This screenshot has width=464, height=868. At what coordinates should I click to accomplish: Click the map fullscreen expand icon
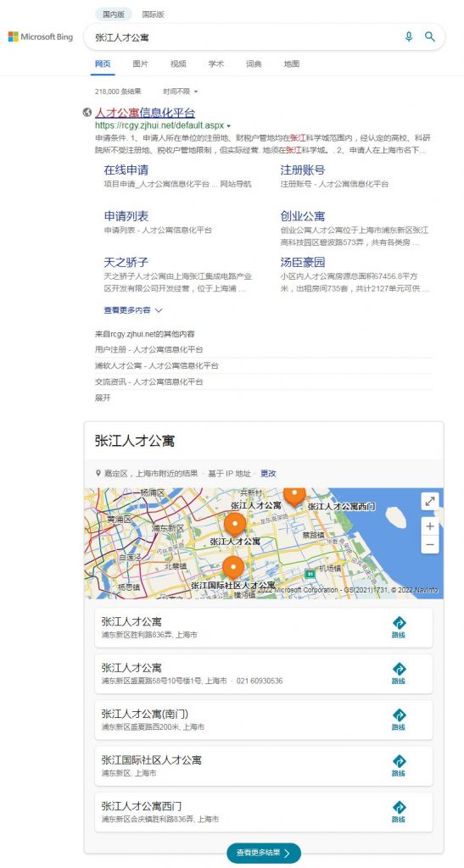(x=430, y=502)
